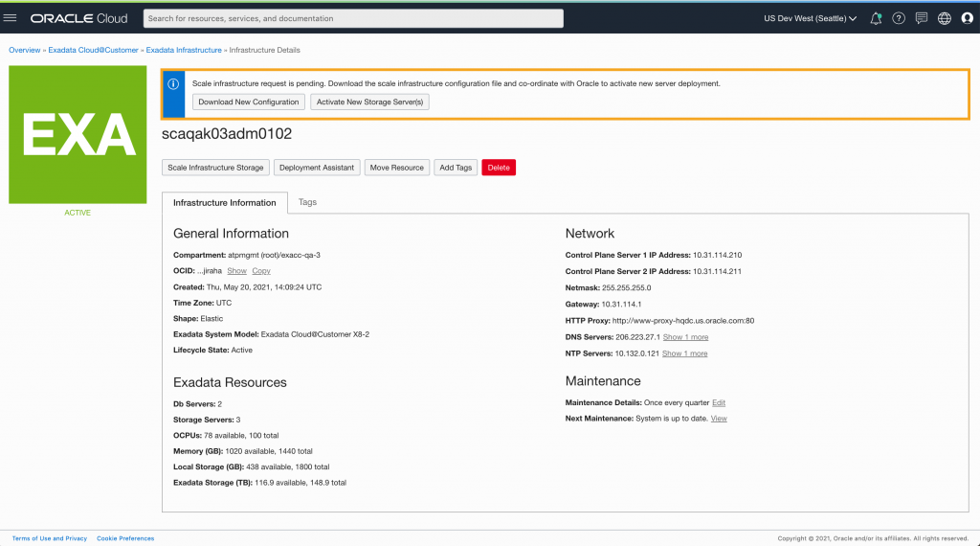Click the Db Servers count row

tap(197, 404)
